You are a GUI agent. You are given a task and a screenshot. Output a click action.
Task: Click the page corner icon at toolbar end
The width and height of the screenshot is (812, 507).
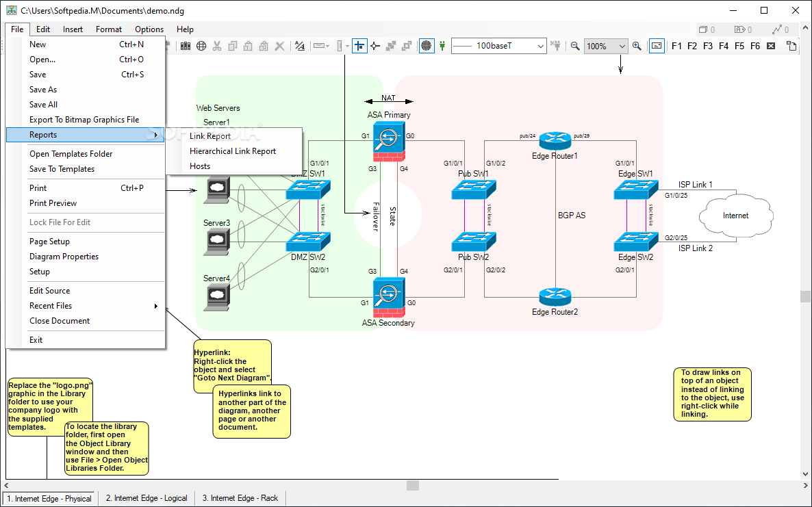(791, 46)
